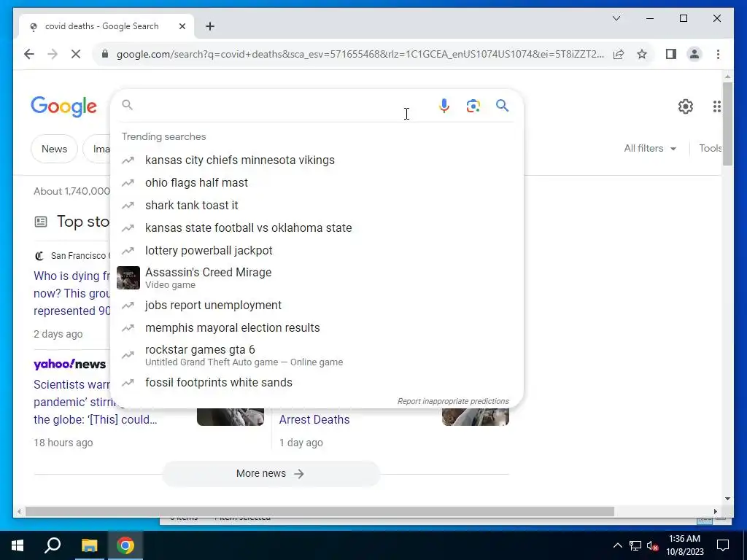This screenshot has height=560, width=747.
Task: Open Google quick settings gear
Action: (686, 106)
